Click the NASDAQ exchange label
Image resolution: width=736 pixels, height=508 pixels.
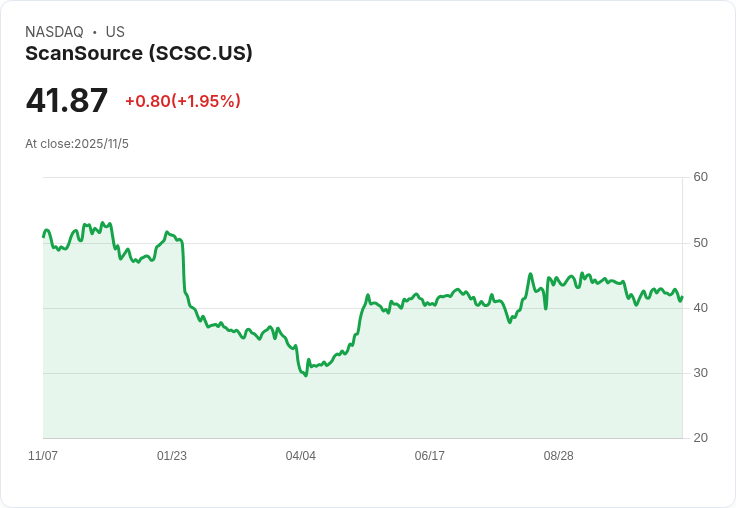(54, 32)
